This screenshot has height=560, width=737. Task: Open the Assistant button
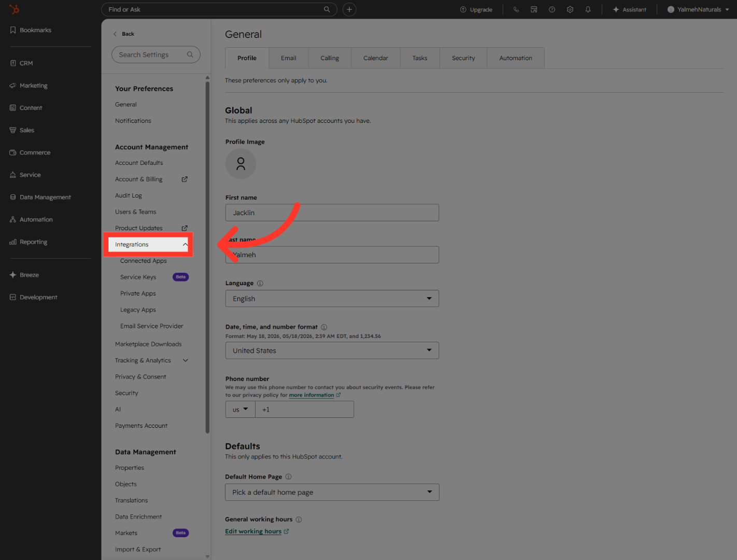pyautogui.click(x=630, y=9)
